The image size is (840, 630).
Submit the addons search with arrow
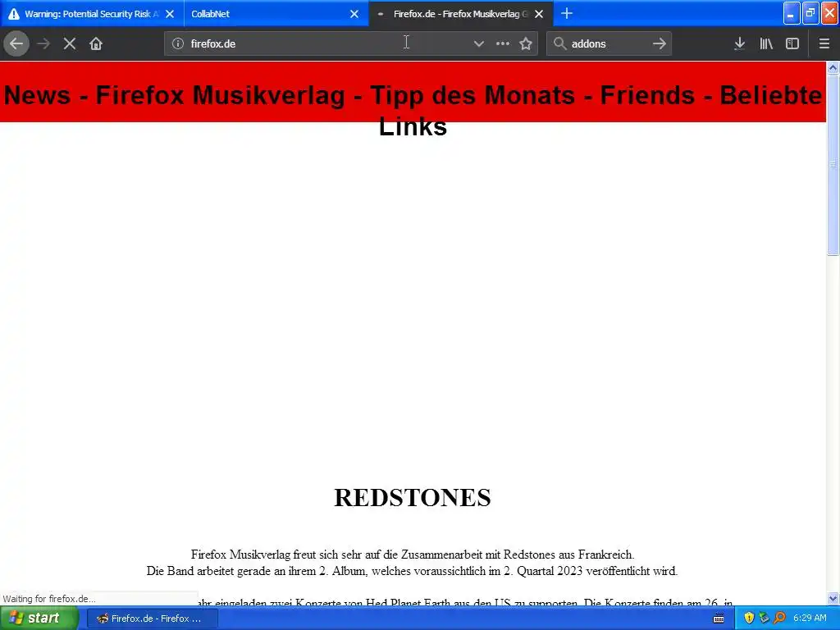click(x=660, y=44)
